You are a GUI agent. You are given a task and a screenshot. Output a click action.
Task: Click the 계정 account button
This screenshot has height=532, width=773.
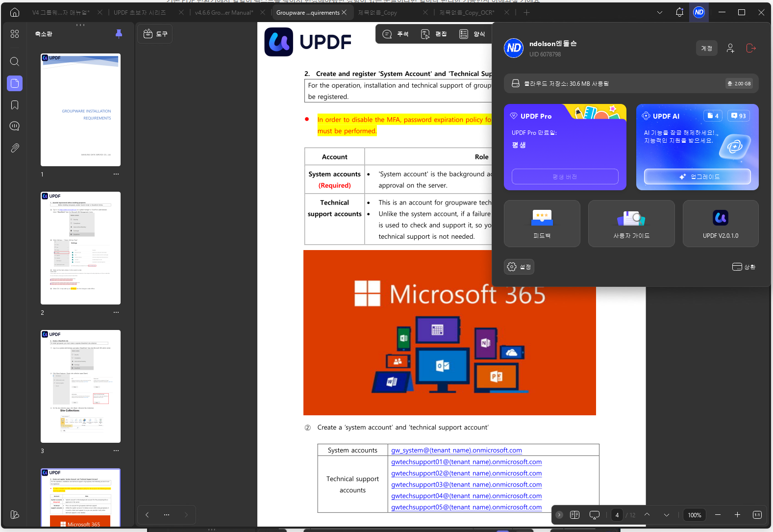click(706, 48)
